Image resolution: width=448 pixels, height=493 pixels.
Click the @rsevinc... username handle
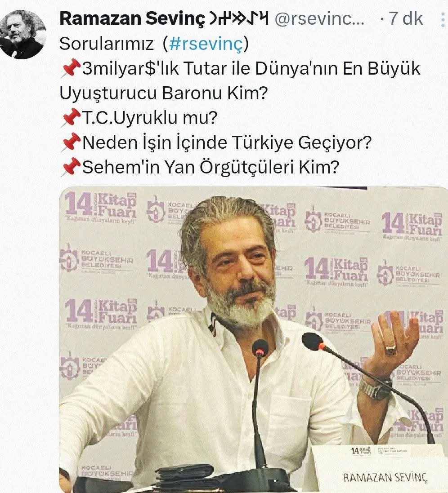[320, 19]
